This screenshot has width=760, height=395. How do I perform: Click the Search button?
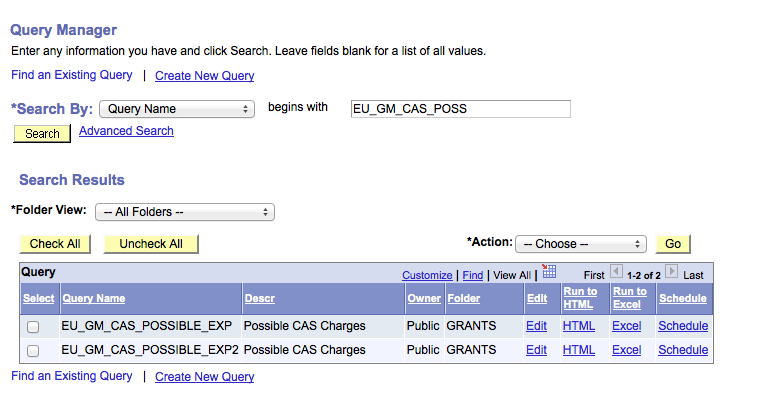[x=42, y=134]
